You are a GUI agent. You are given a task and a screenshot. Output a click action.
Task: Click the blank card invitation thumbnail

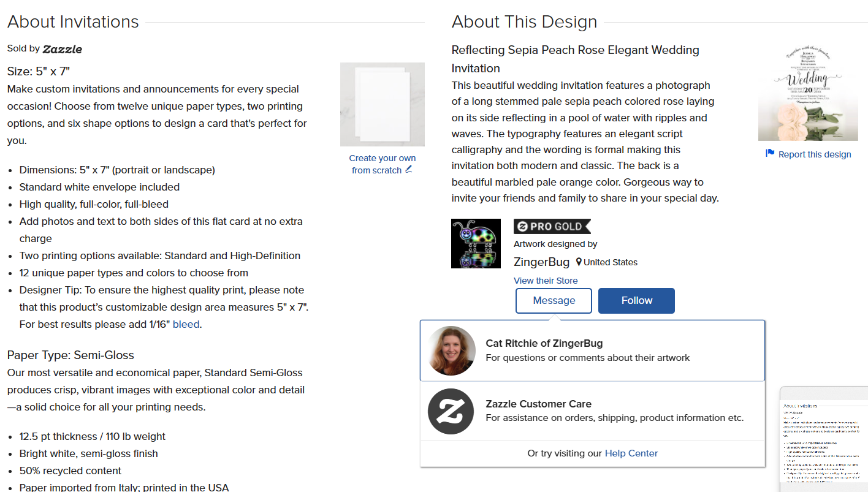click(x=383, y=104)
